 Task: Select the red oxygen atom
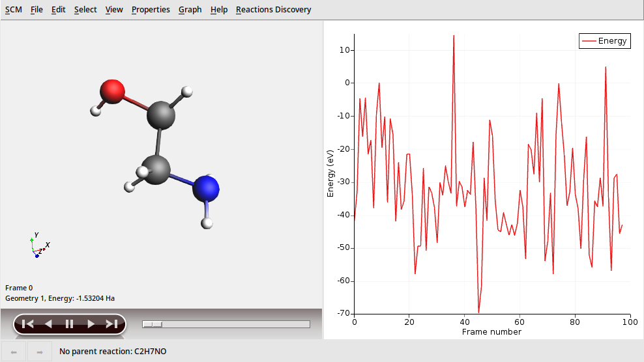pos(112,92)
